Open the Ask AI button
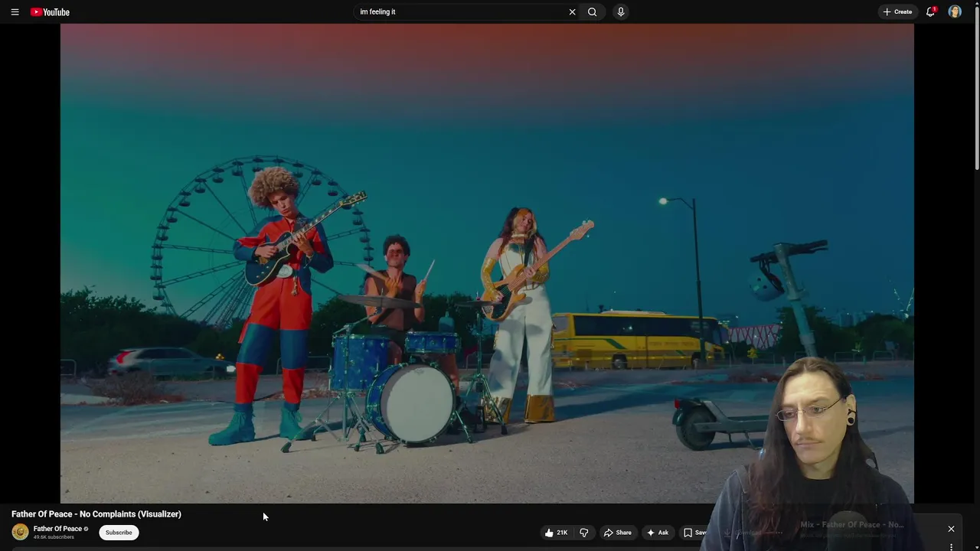 [658, 533]
